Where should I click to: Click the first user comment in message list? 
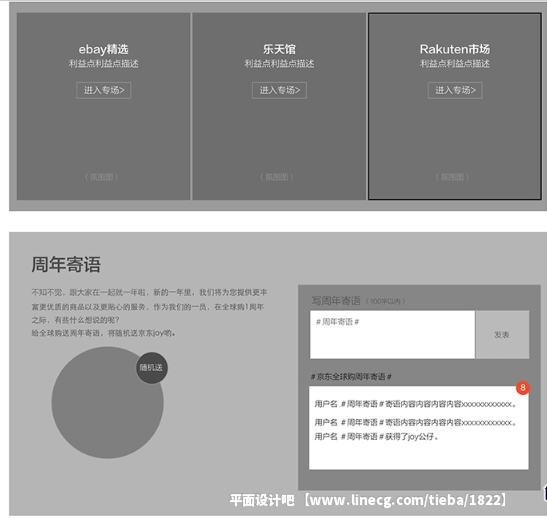point(415,404)
